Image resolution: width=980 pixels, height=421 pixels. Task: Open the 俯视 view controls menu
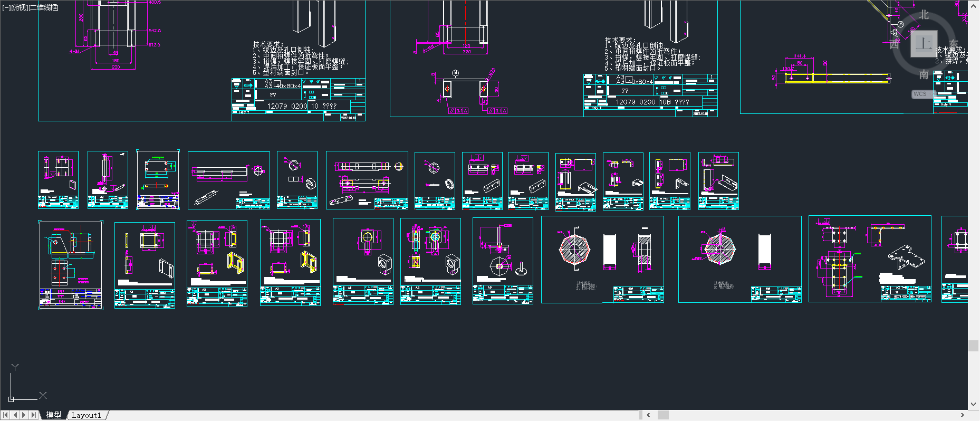19,7
